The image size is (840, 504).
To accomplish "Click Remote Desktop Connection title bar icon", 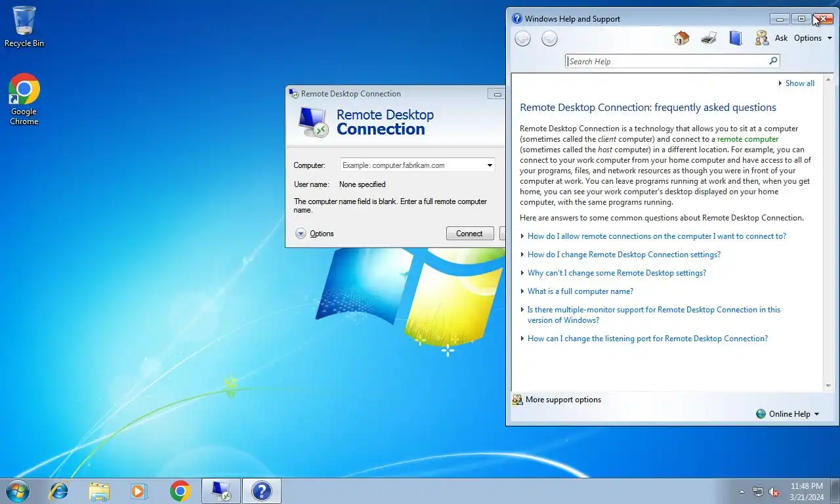I will click(293, 94).
